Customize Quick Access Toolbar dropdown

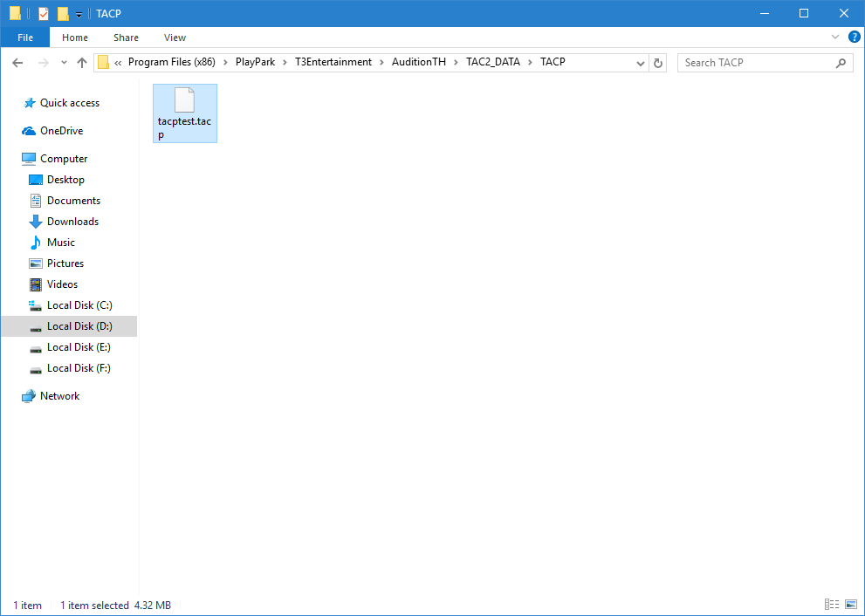[79, 14]
